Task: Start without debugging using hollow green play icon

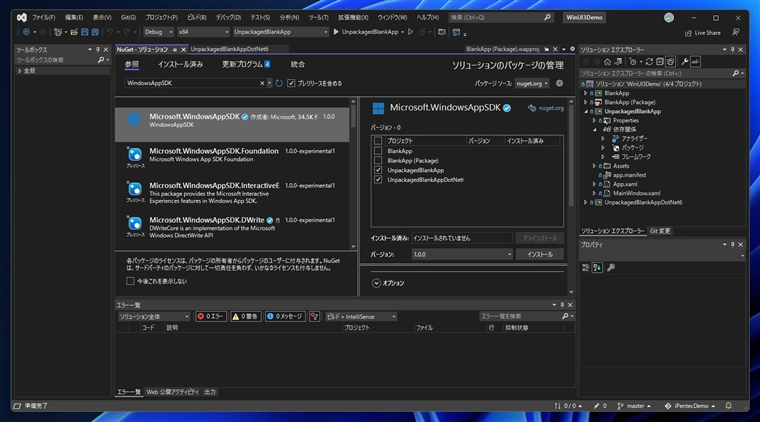Action: pos(411,32)
